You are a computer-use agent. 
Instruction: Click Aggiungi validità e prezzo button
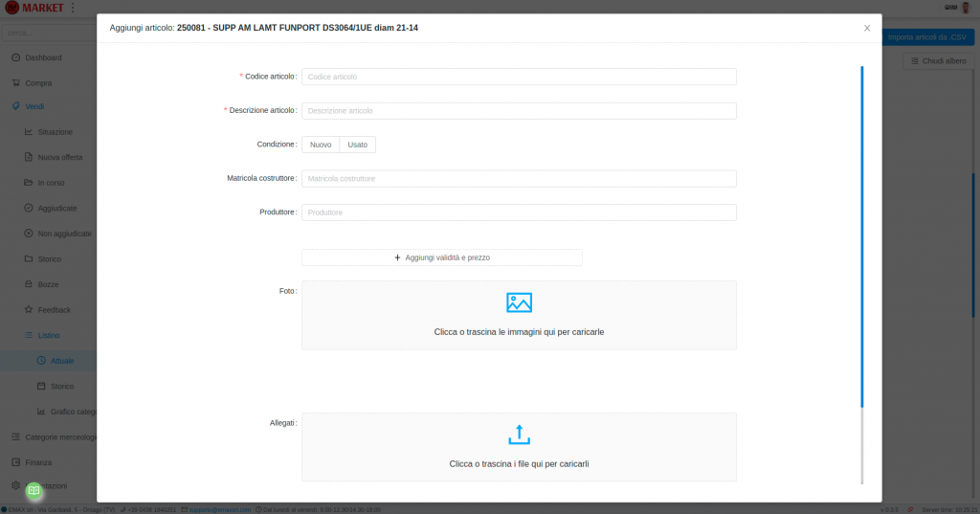coord(442,257)
